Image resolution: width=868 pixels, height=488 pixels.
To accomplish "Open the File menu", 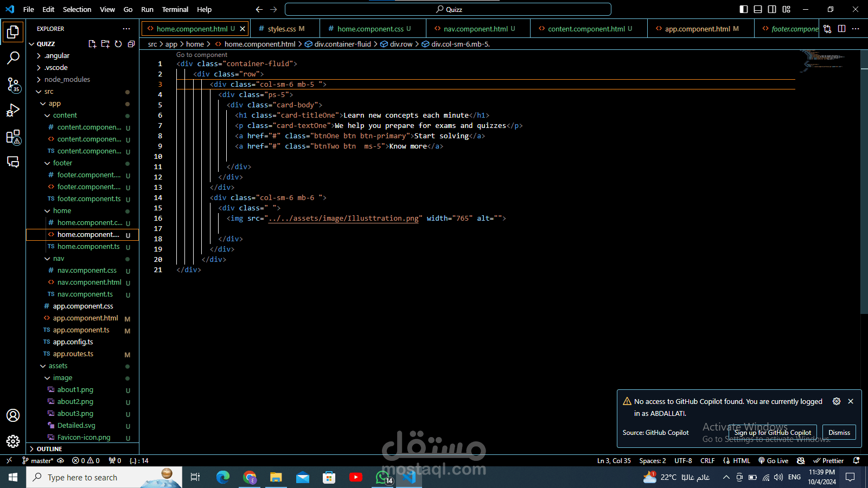I will click(x=29, y=9).
